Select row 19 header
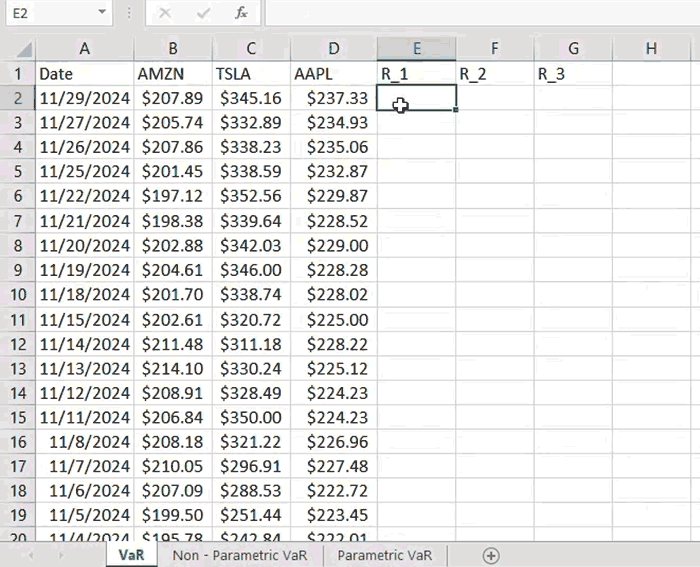Viewport: 700px width, 567px height. point(18,515)
